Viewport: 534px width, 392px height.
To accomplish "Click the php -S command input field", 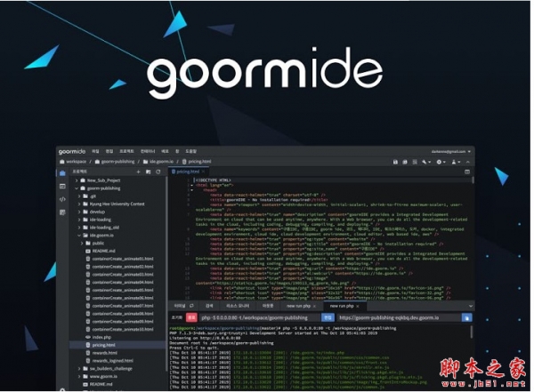I will (260, 317).
